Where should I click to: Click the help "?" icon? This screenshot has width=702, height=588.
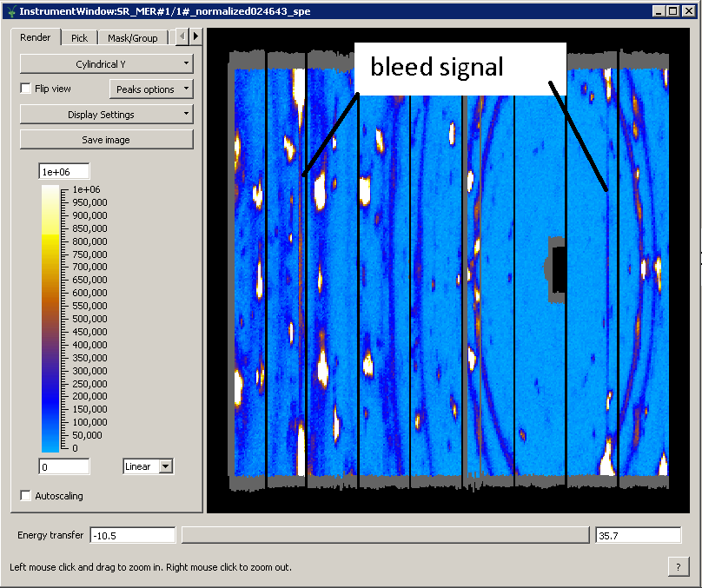click(678, 566)
